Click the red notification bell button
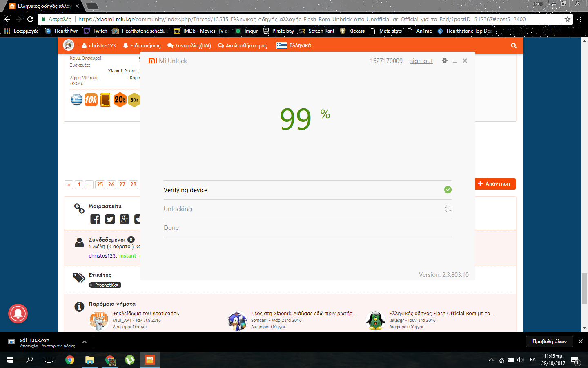The image size is (588, 368). tap(18, 314)
